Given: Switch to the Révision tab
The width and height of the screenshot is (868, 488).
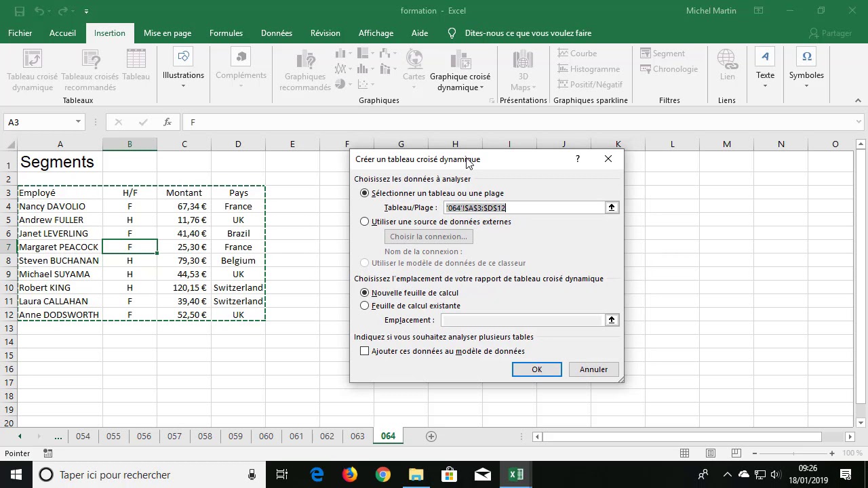Looking at the screenshot, I should click(x=325, y=33).
